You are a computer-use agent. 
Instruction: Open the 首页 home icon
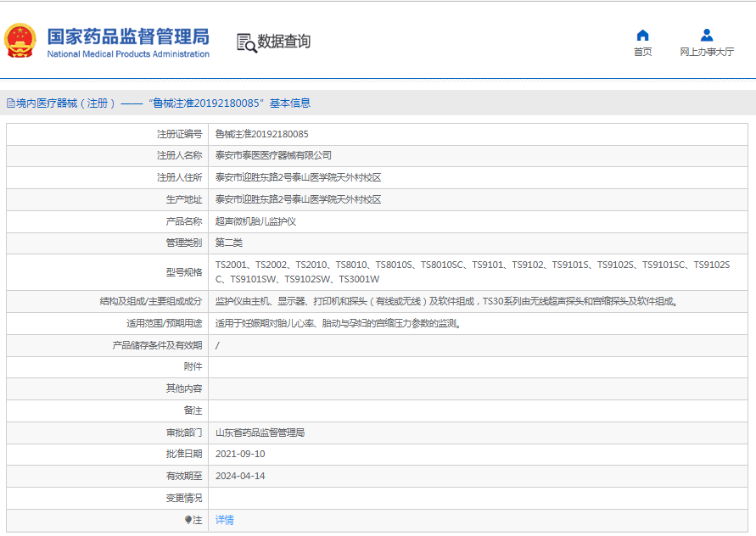point(642,35)
